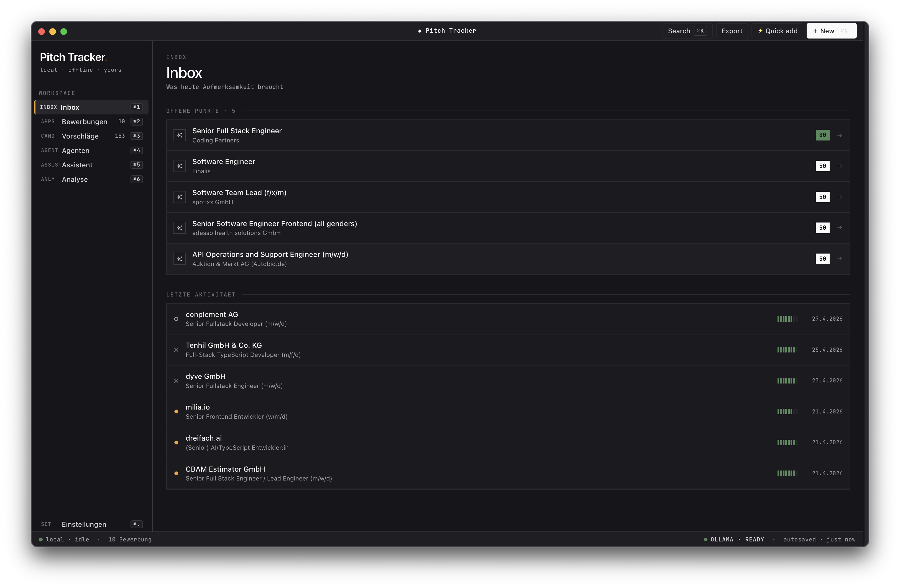
Task: Open Senior Software Engineer Frontend (all genders)
Action: pos(508,228)
